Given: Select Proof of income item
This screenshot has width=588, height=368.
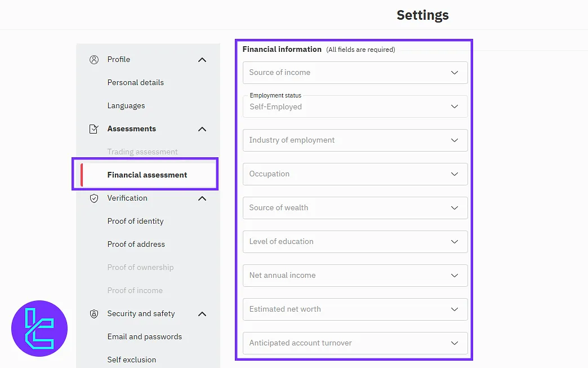Looking at the screenshot, I should point(135,290).
